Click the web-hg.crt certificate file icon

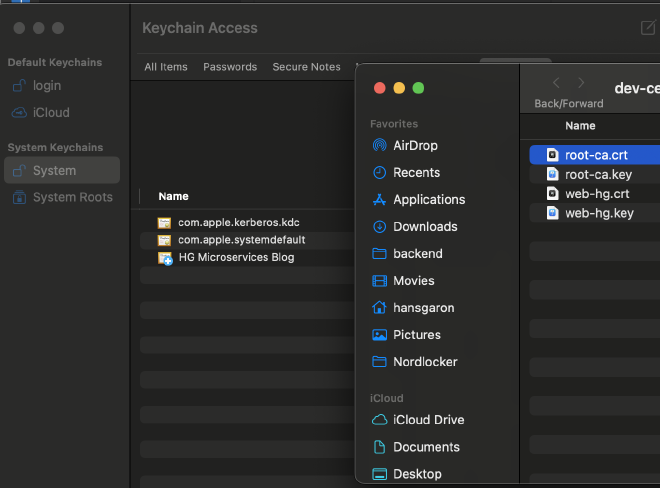pyautogui.click(x=552, y=194)
